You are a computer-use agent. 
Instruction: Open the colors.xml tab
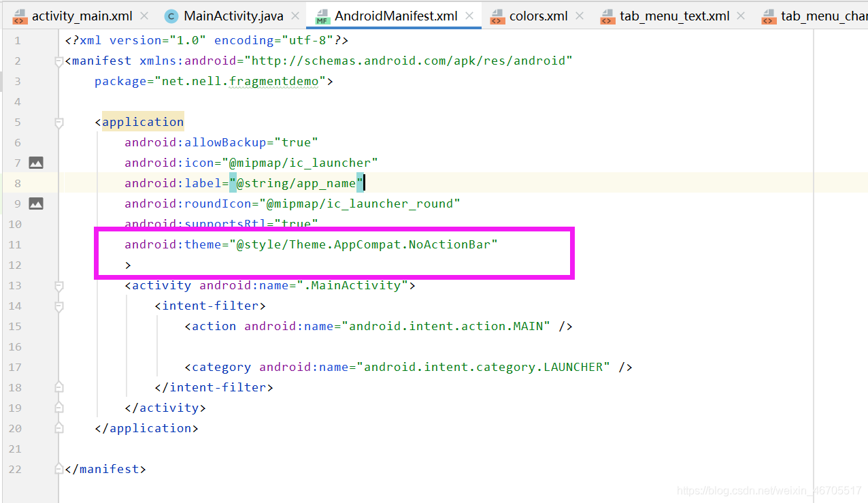pyautogui.click(x=539, y=16)
